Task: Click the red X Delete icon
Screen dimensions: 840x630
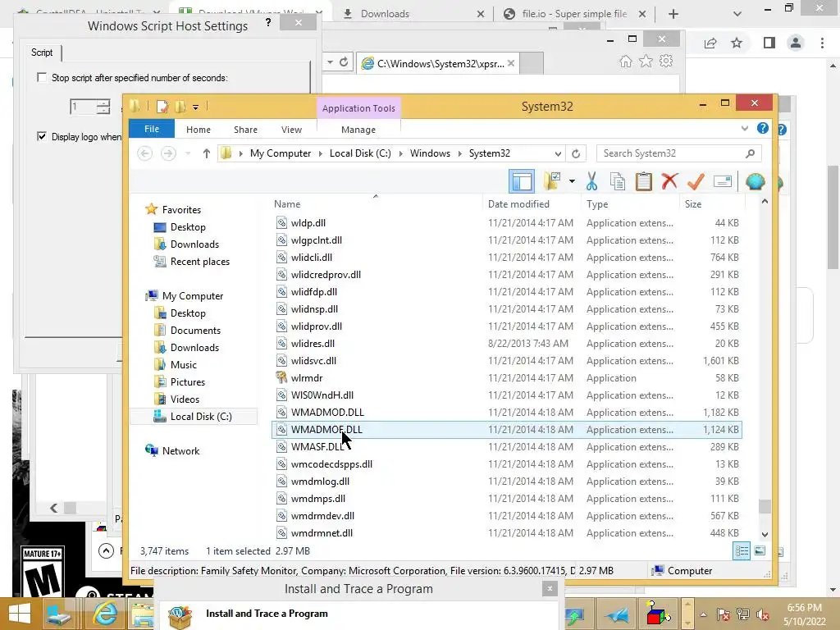Action: (x=669, y=181)
